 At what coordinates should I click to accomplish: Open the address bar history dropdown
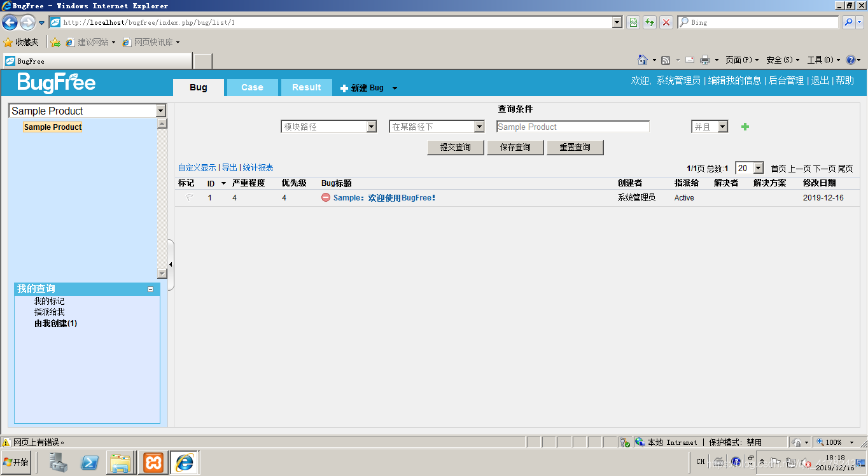[x=617, y=22]
